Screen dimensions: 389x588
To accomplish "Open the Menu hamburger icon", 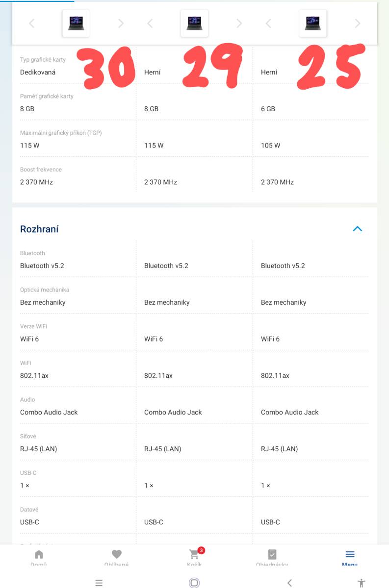I will point(350,554).
